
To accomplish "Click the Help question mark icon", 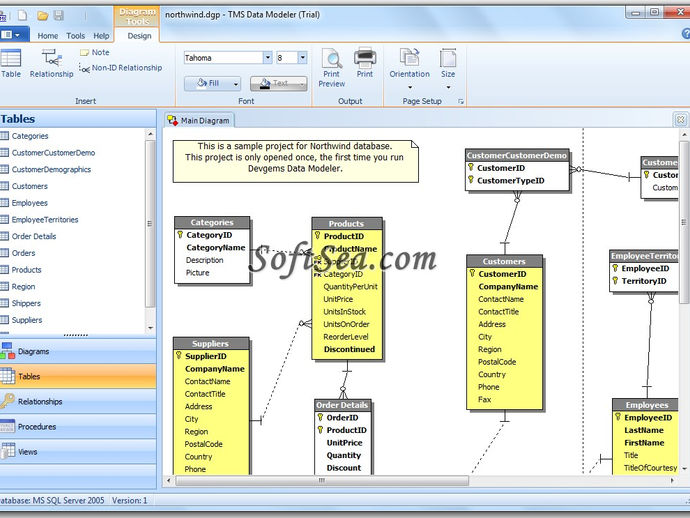I will [686, 33].
